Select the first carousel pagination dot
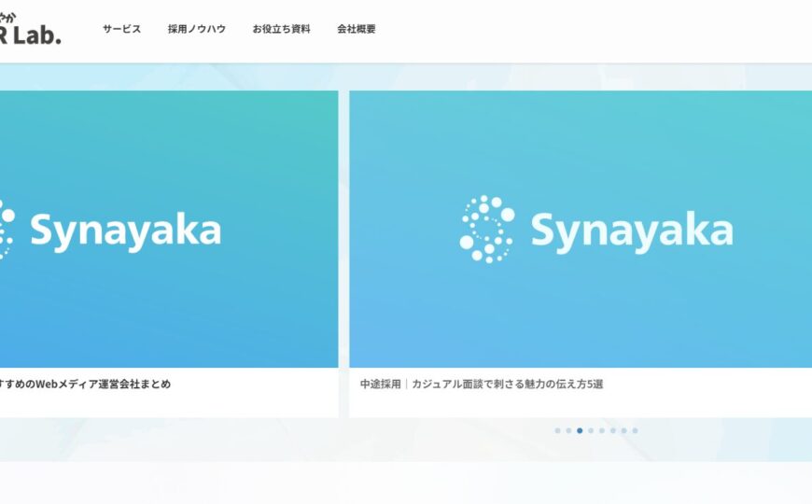 557,430
